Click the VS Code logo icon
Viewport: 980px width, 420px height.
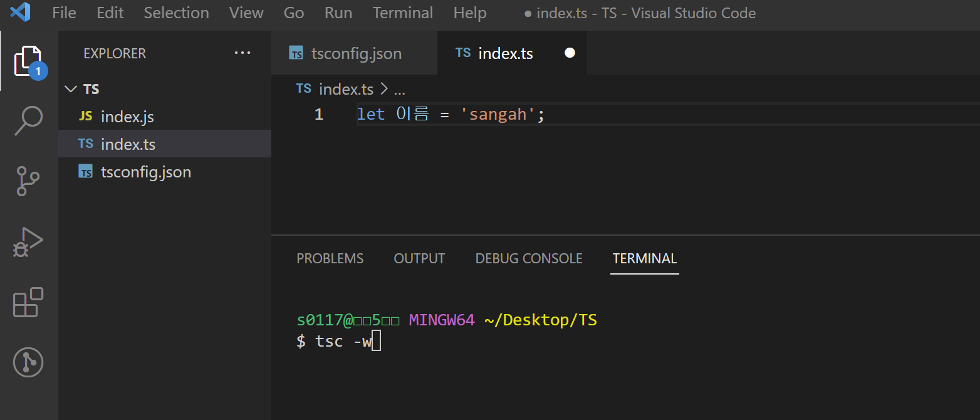[x=20, y=13]
